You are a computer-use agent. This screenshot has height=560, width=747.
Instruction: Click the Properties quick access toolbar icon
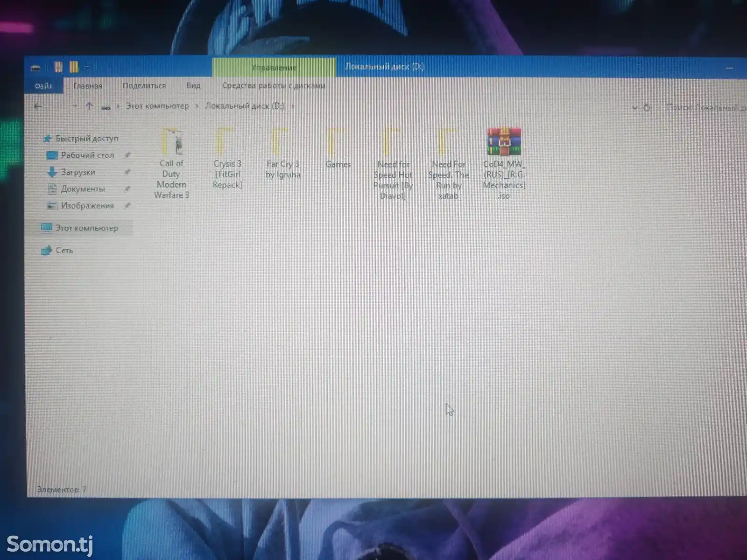click(x=58, y=67)
